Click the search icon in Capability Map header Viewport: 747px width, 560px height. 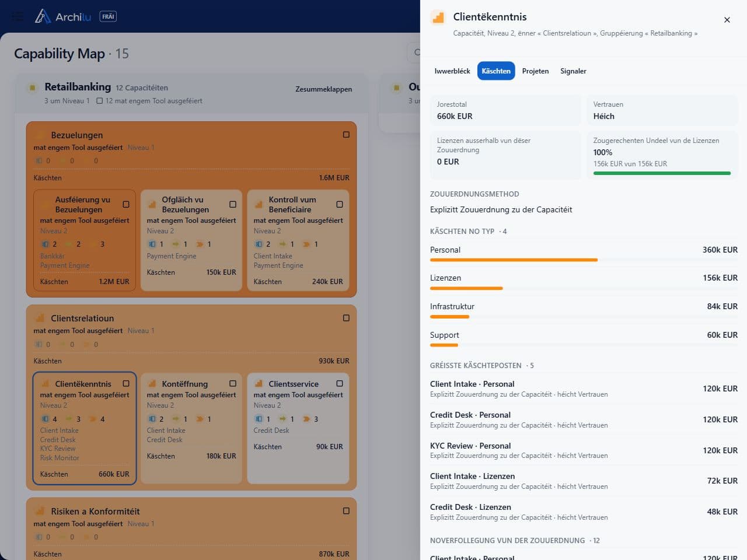[417, 52]
